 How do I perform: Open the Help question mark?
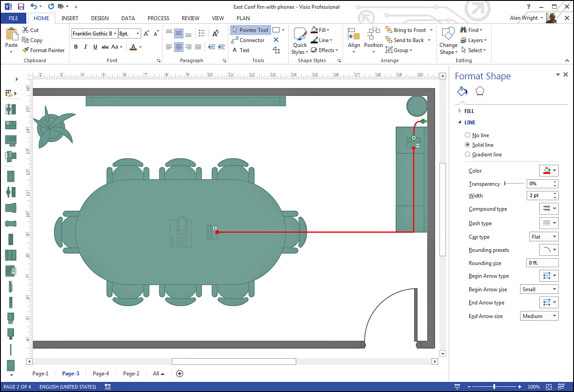coord(529,7)
